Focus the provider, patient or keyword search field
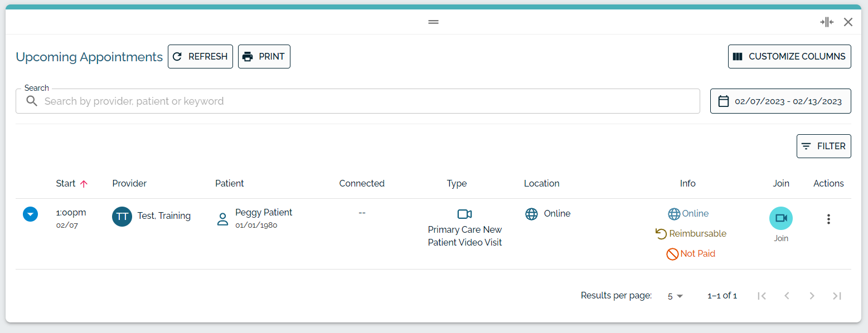 tap(358, 101)
